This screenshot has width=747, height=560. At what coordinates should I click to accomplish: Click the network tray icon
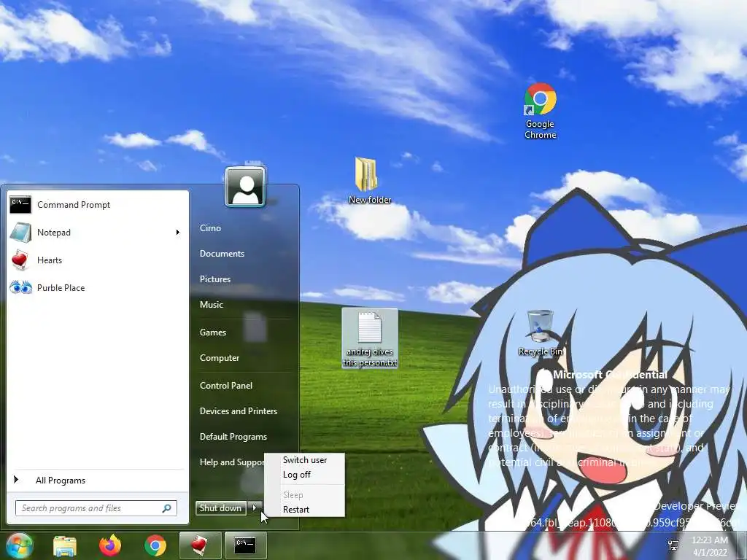coord(673,545)
